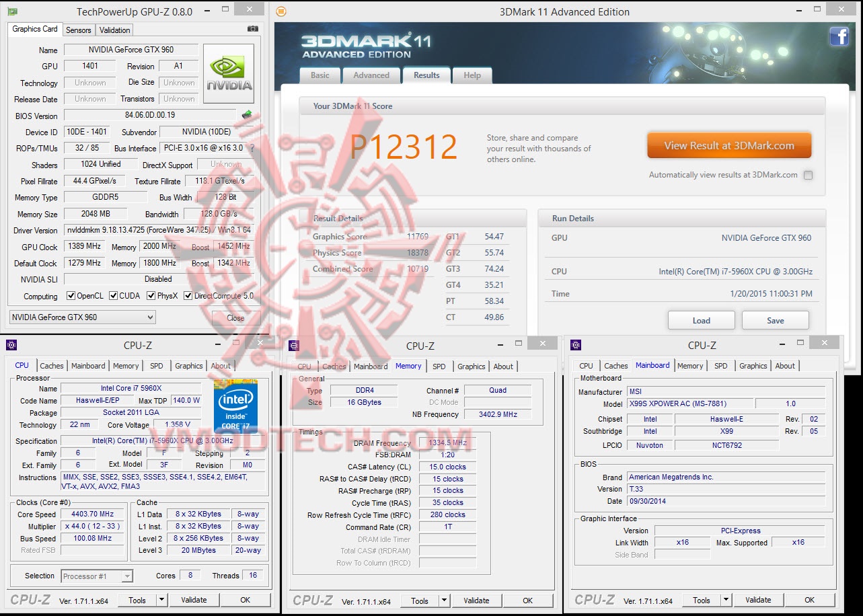Click OK in CPU-Z Mainboard window
Image resolution: width=863 pixels, height=616 pixels.
coord(809,600)
